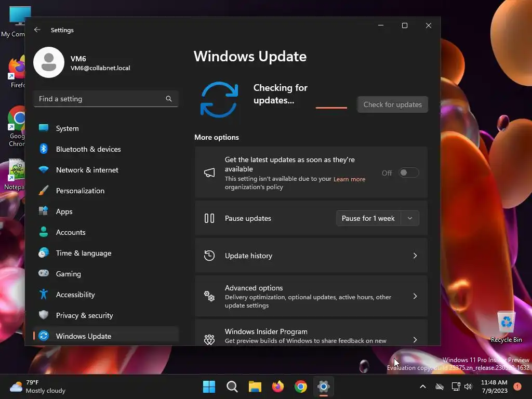Open Time & language settings
The width and height of the screenshot is (532, 399).
pyautogui.click(x=106, y=253)
